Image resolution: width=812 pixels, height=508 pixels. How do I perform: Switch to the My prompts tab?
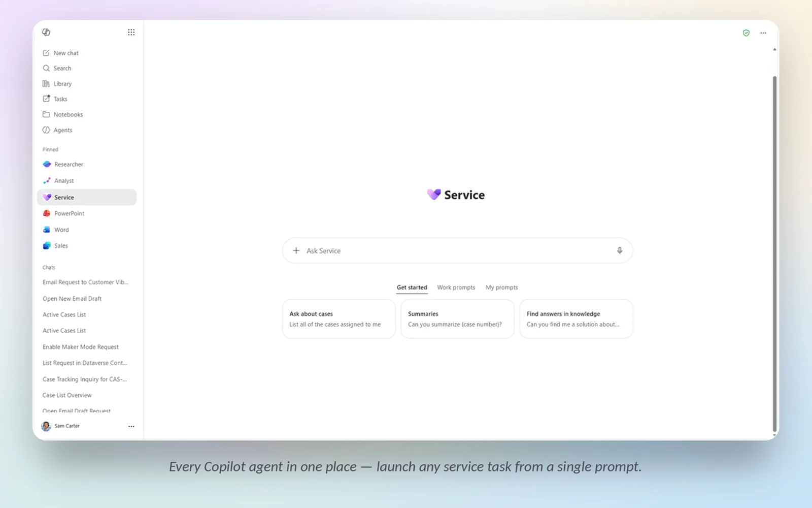(x=502, y=288)
